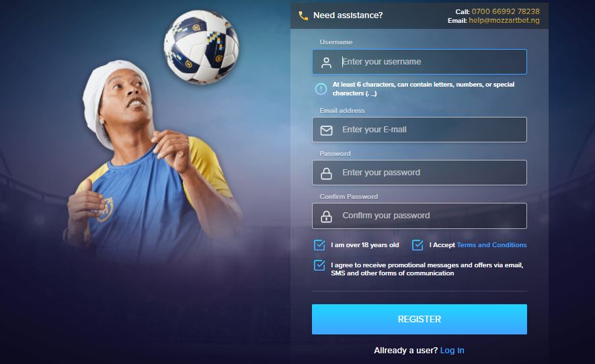Toggle the promotional messages agreement checkbox
The width and height of the screenshot is (595, 364).
pos(319,265)
